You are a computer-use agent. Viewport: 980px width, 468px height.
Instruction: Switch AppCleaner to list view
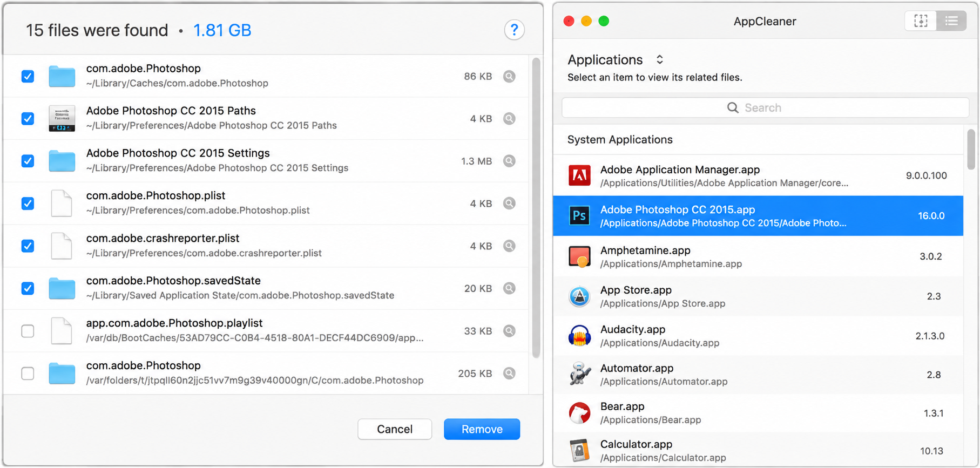tap(951, 21)
